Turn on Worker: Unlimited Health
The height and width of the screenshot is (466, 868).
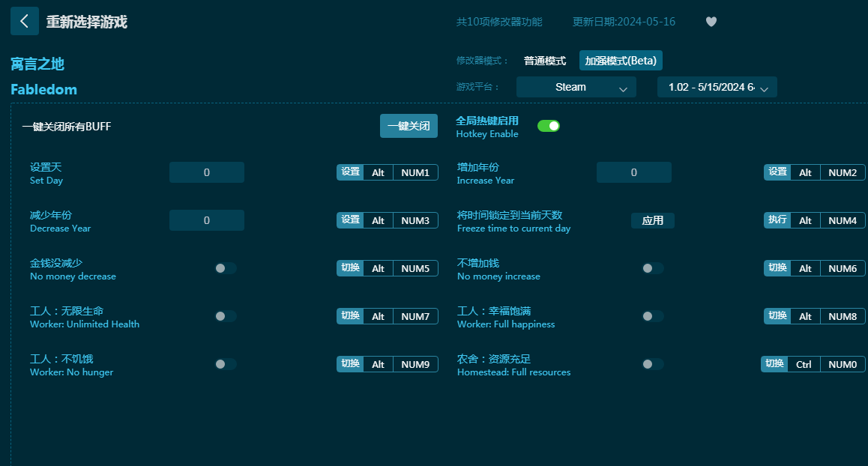pos(226,316)
